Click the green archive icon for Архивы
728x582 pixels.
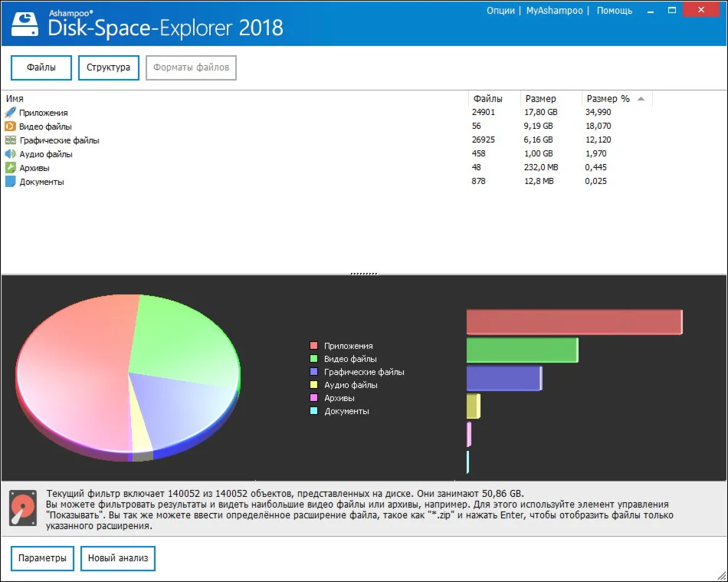point(10,168)
